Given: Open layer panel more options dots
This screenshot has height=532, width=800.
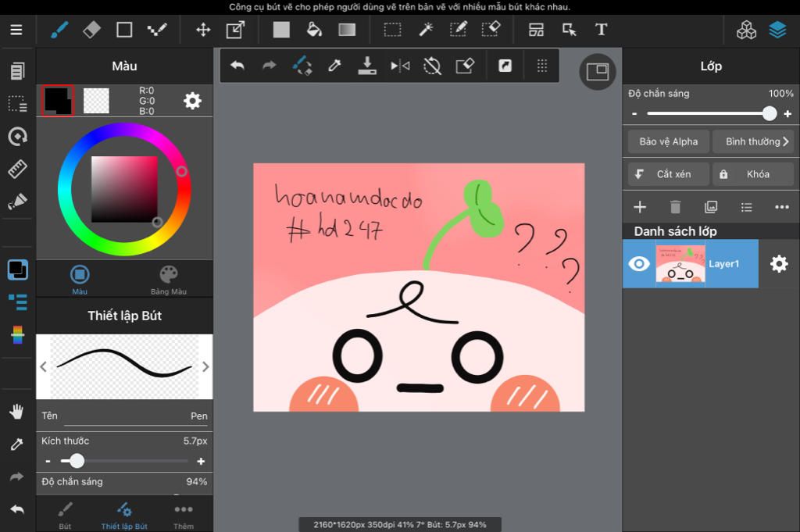Looking at the screenshot, I should (x=781, y=206).
